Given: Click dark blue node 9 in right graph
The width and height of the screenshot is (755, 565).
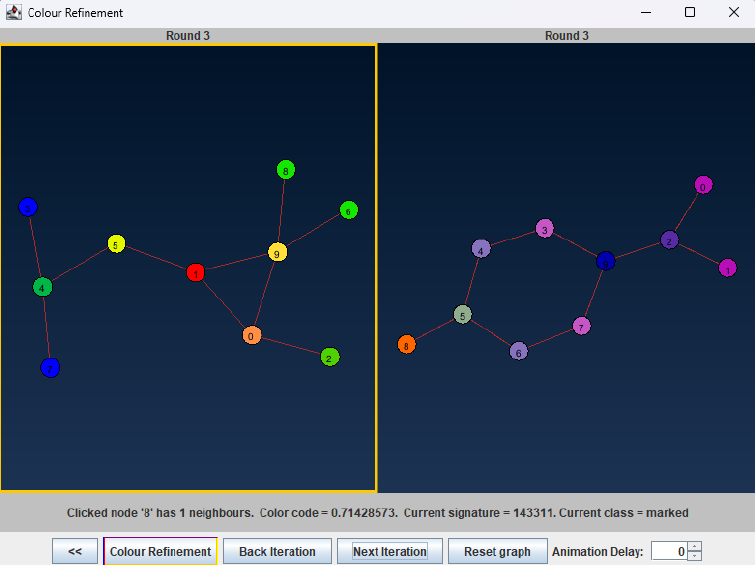Looking at the screenshot, I should click(x=606, y=262).
